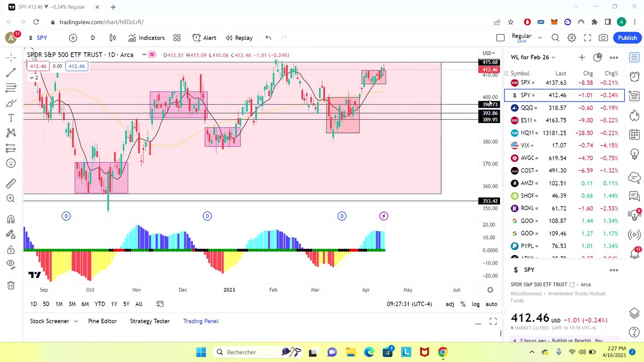This screenshot has width=644, height=362.
Task: Open the go to date calendar icon
Action: click(x=160, y=304)
